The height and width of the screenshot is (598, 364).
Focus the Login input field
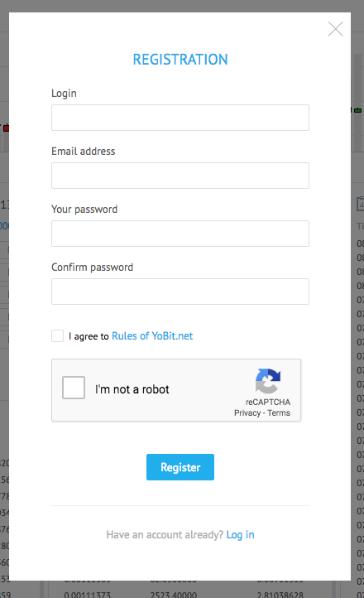point(180,118)
